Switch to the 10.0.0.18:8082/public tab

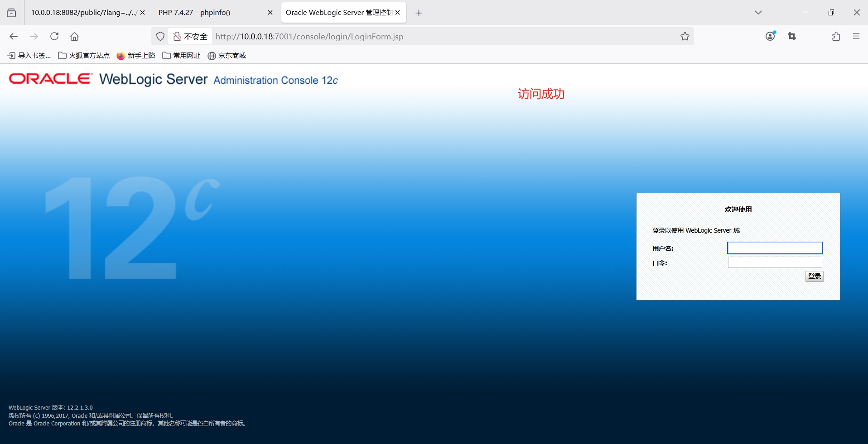point(84,13)
